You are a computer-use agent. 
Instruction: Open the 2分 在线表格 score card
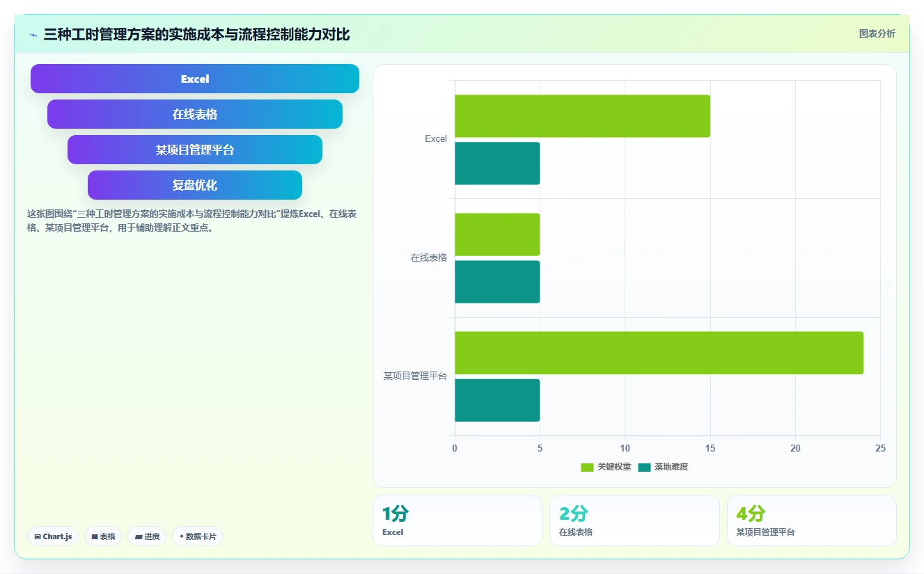click(x=634, y=520)
